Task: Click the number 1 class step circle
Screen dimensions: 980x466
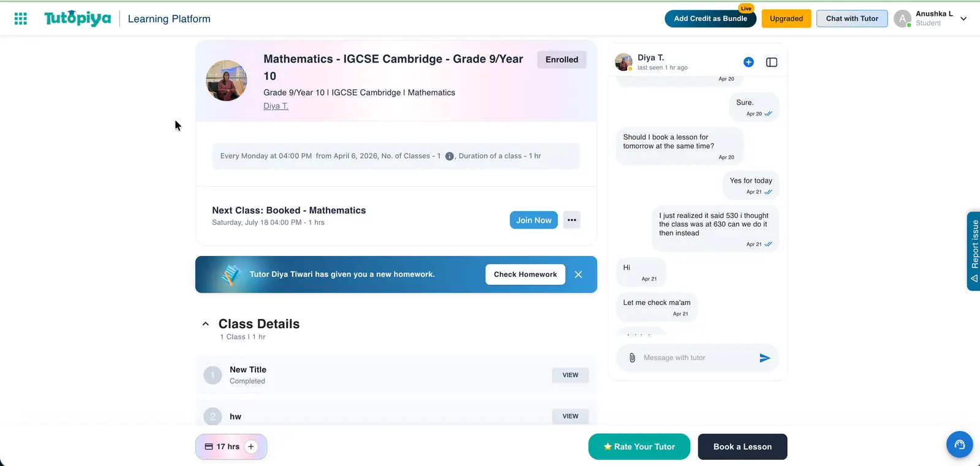Action: click(x=213, y=375)
